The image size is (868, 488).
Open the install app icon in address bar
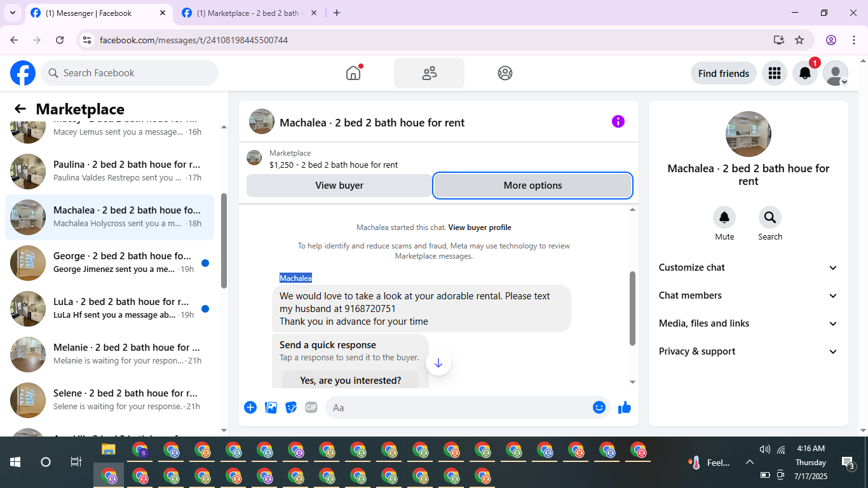(x=779, y=40)
